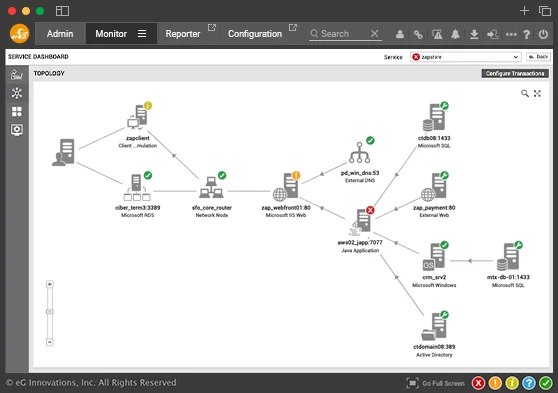Image resolution: width=558 pixels, height=393 pixels.
Task: Select the zap_payment:80 web node
Action: (434, 187)
